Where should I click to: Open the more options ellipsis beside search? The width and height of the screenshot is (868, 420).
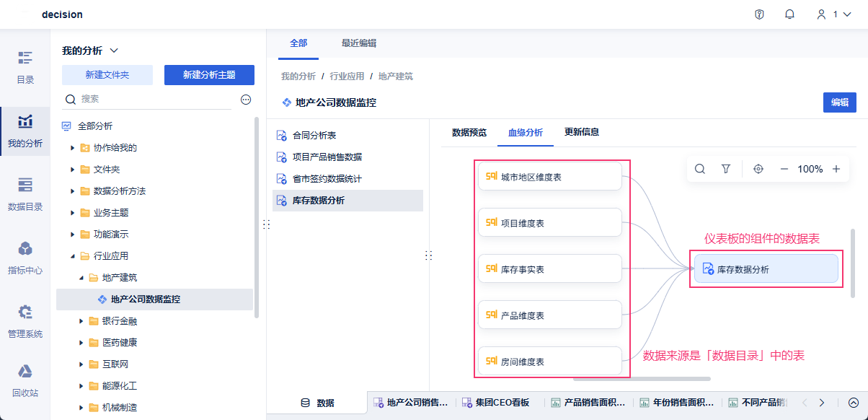246,100
